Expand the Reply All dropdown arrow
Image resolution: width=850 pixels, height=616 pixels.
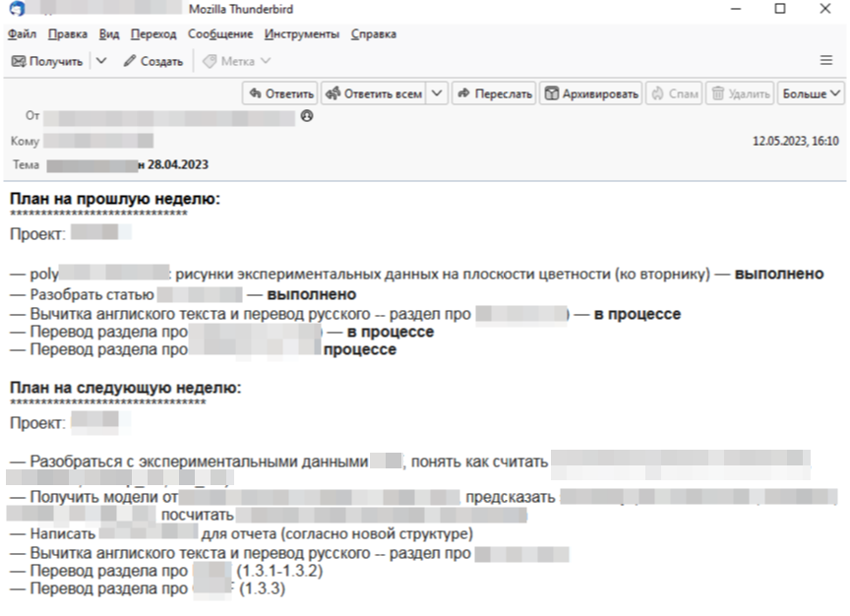tap(436, 94)
